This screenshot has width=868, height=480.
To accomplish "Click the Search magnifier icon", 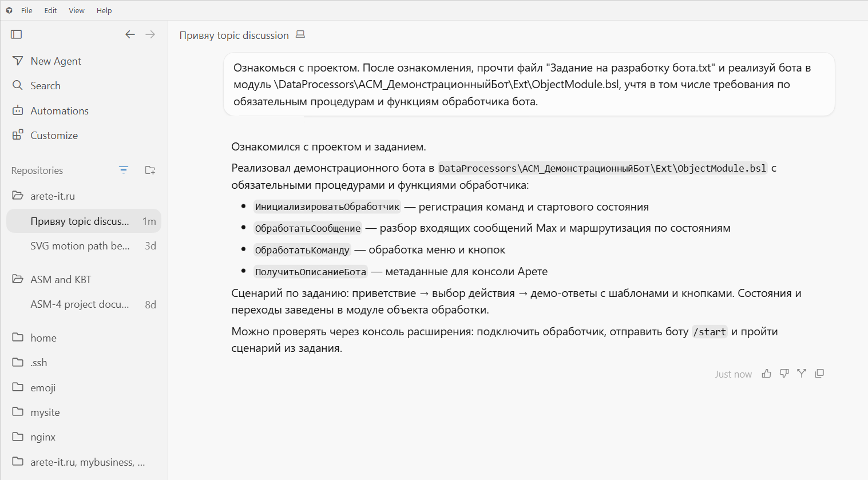I will pos(18,85).
